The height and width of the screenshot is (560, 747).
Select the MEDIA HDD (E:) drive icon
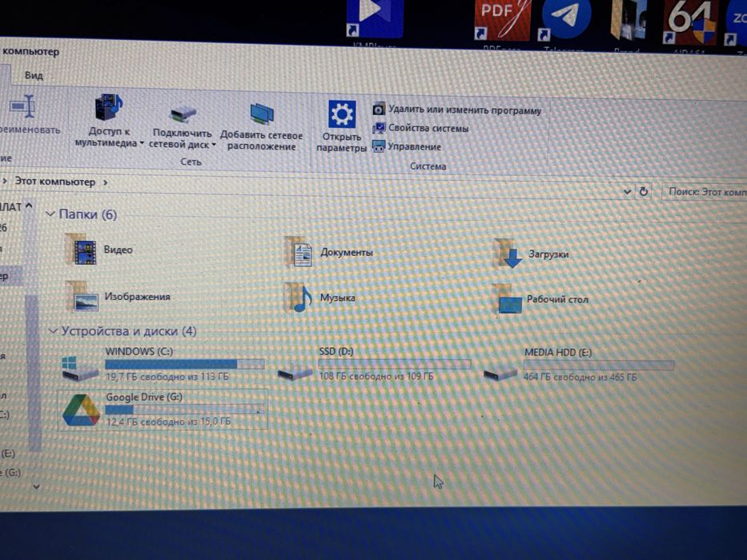coord(500,372)
